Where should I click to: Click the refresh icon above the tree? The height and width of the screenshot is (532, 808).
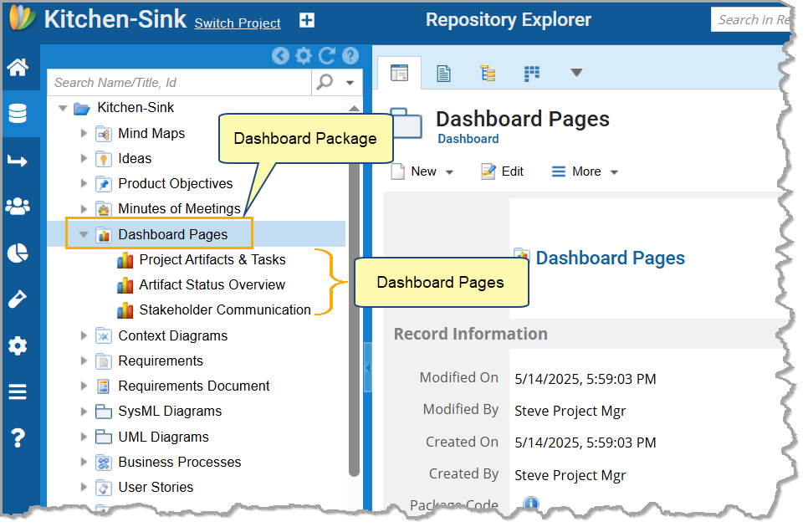(x=327, y=55)
